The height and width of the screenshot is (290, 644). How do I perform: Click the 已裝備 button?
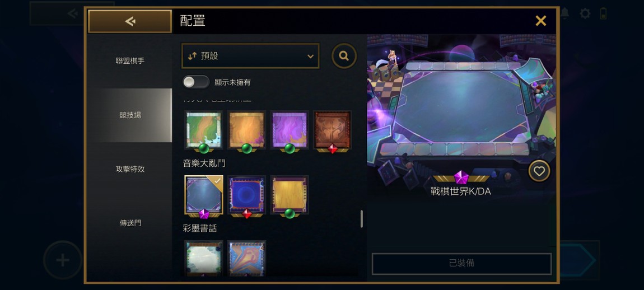coord(461,263)
